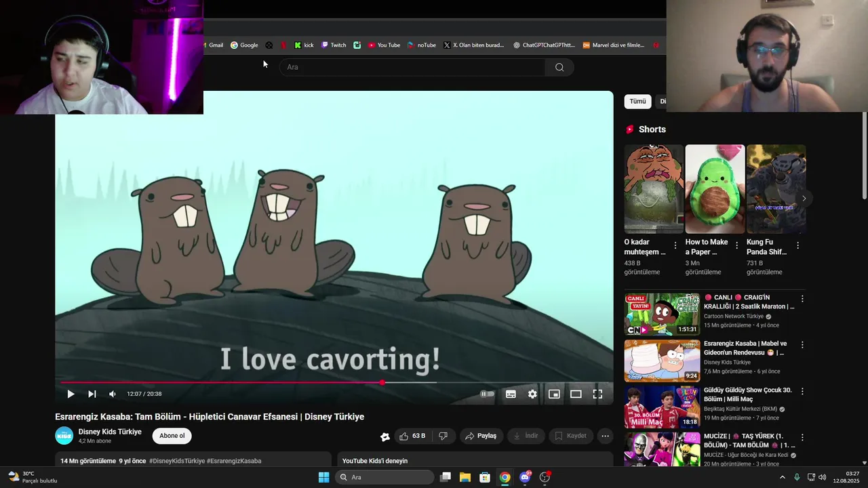Screen dimensions: 868x488
Task: Open Discord from the taskbar
Action: [525, 477]
